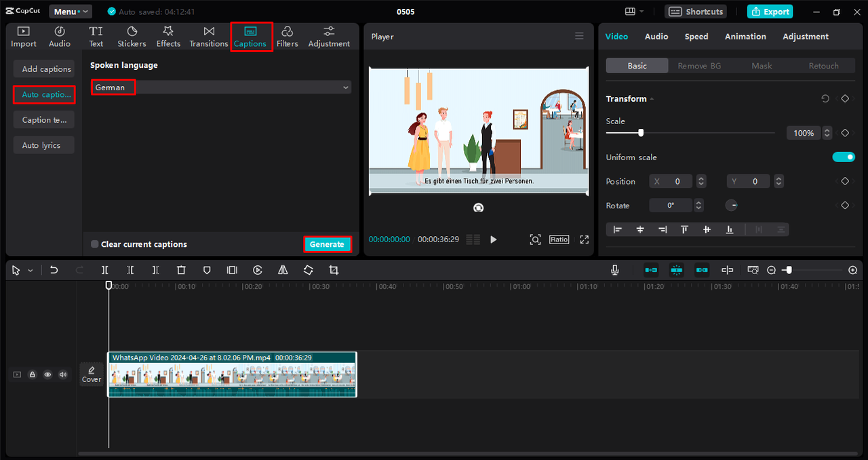Image resolution: width=868 pixels, height=460 pixels.
Task: Open the Stickers panel
Action: point(132,37)
